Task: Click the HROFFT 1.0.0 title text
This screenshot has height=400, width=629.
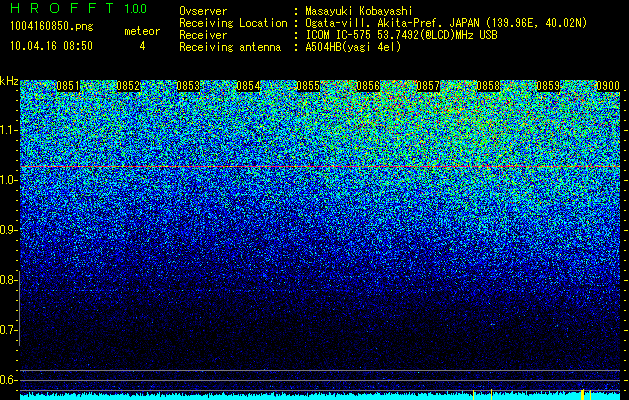Action: point(79,8)
